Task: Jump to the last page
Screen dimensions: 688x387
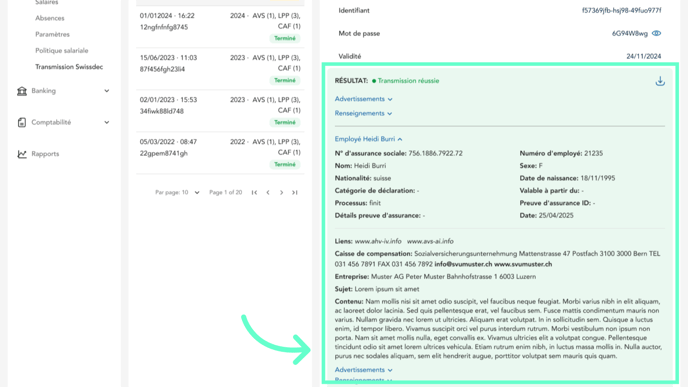Action: (x=295, y=193)
